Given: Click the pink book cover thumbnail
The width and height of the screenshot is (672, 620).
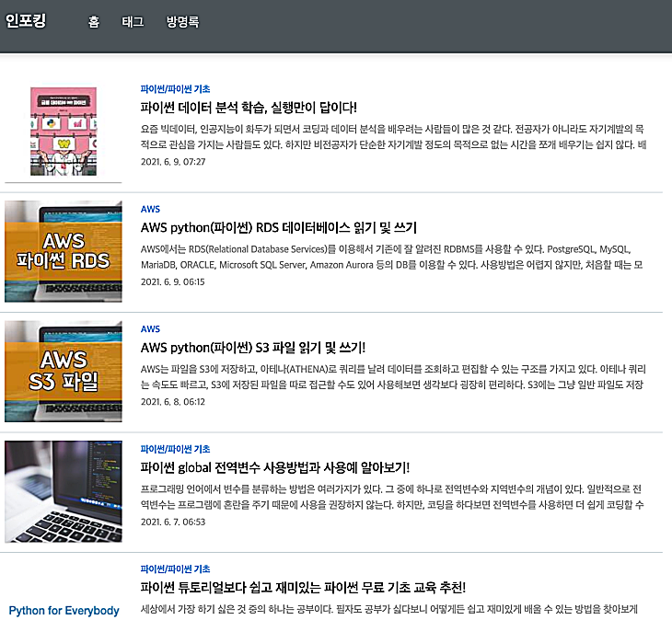Looking at the screenshot, I should (x=64, y=132).
